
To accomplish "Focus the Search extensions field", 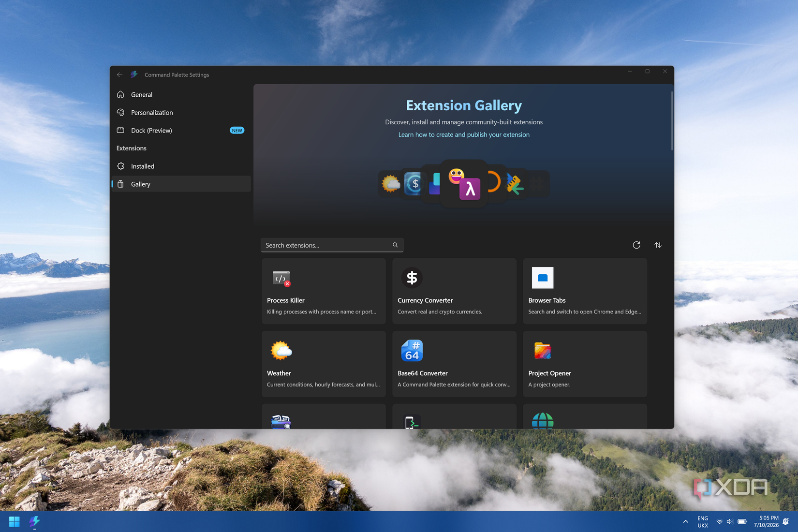I will click(x=332, y=245).
